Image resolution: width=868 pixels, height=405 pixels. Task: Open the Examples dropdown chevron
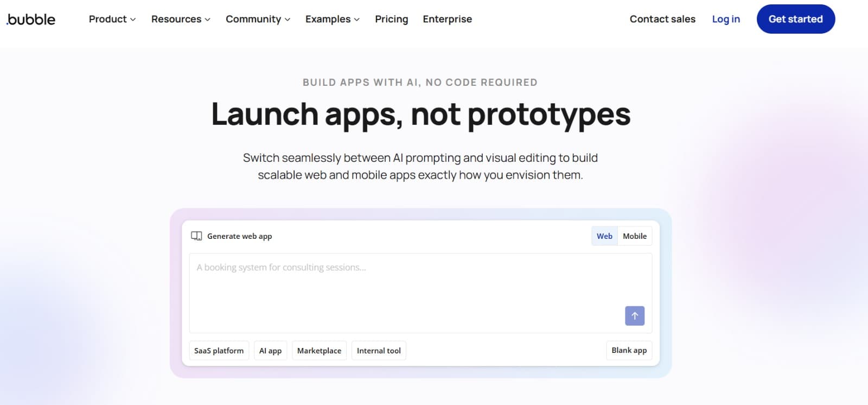(x=356, y=20)
